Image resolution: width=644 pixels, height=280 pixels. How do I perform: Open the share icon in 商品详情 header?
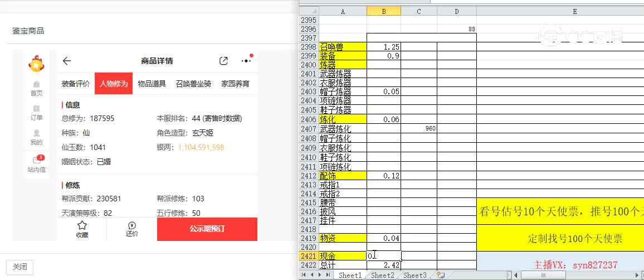click(x=223, y=61)
